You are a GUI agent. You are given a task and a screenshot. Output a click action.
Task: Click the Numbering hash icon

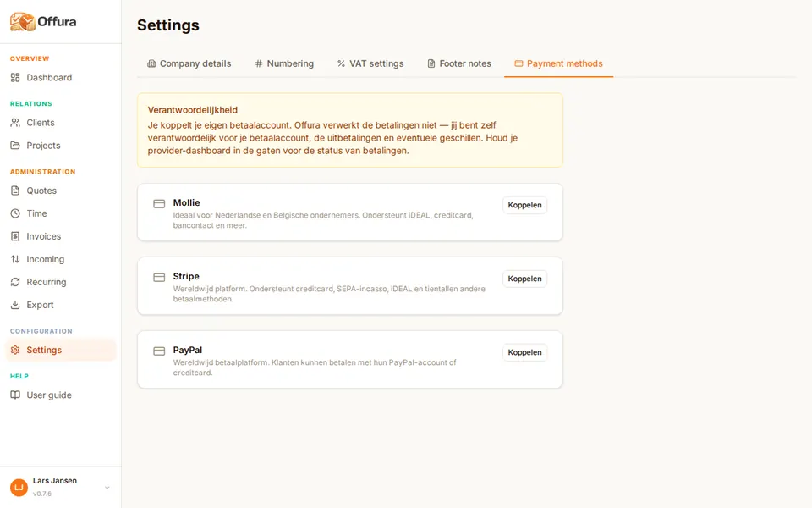(x=259, y=63)
